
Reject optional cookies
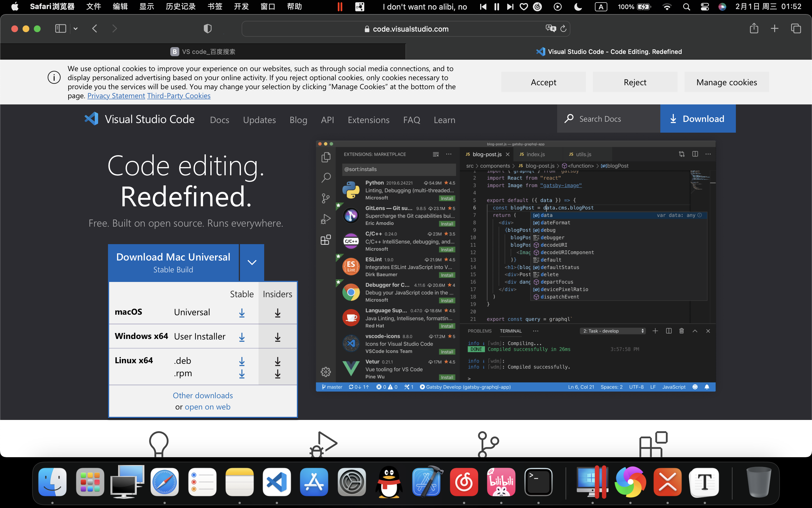click(x=635, y=82)
